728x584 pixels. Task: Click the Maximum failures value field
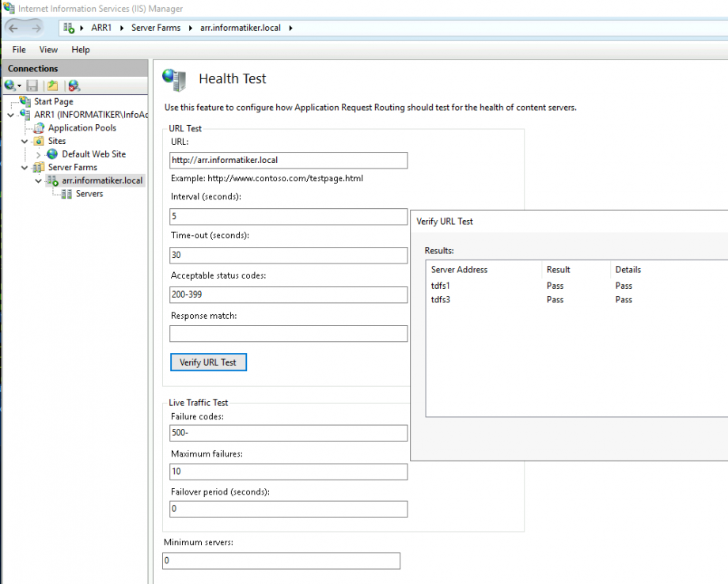click(288, 472)
